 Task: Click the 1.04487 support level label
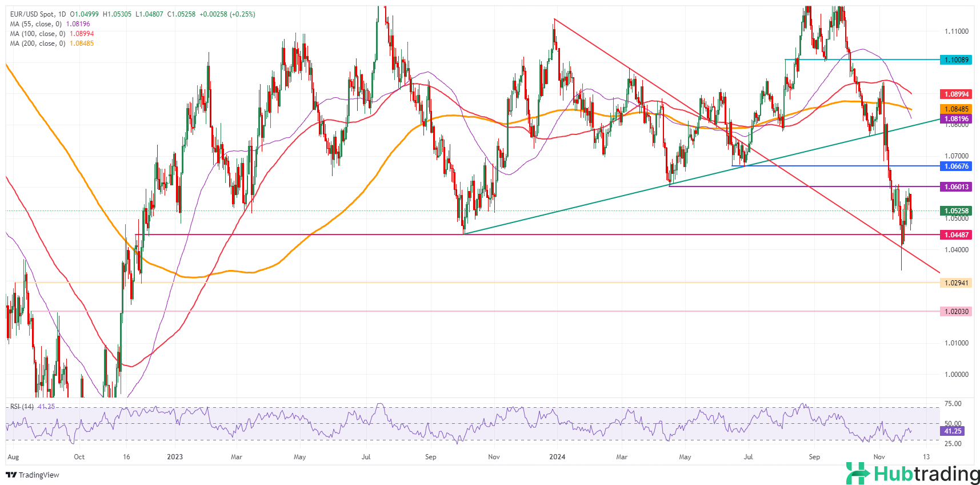(955, 235)
